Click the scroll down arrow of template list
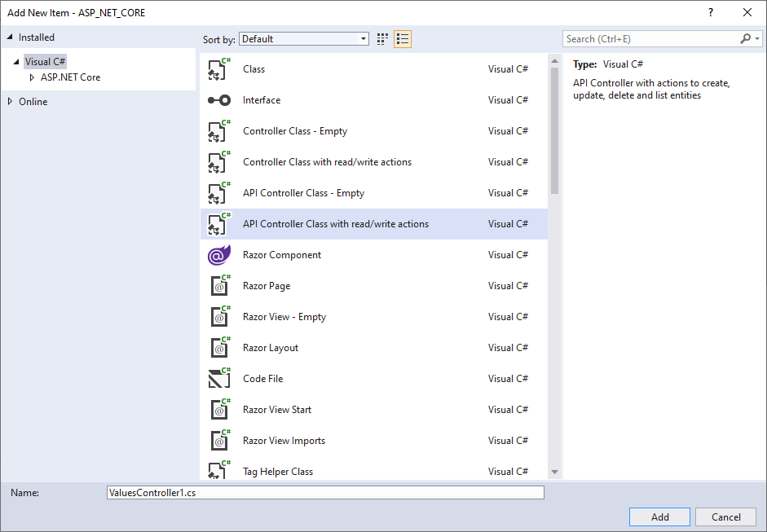This screenshot has width=767, height=532. (554, 472)
